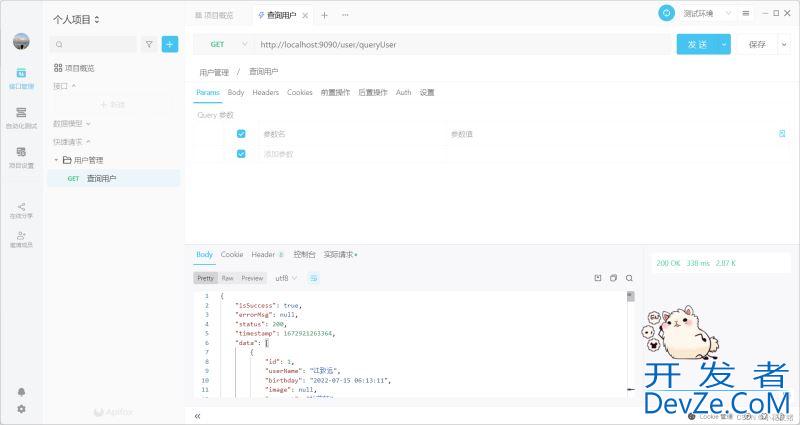The width and height of the screenshot is (800, 425).
Task: Click the 发送 send button
Action: pos(697,44)
